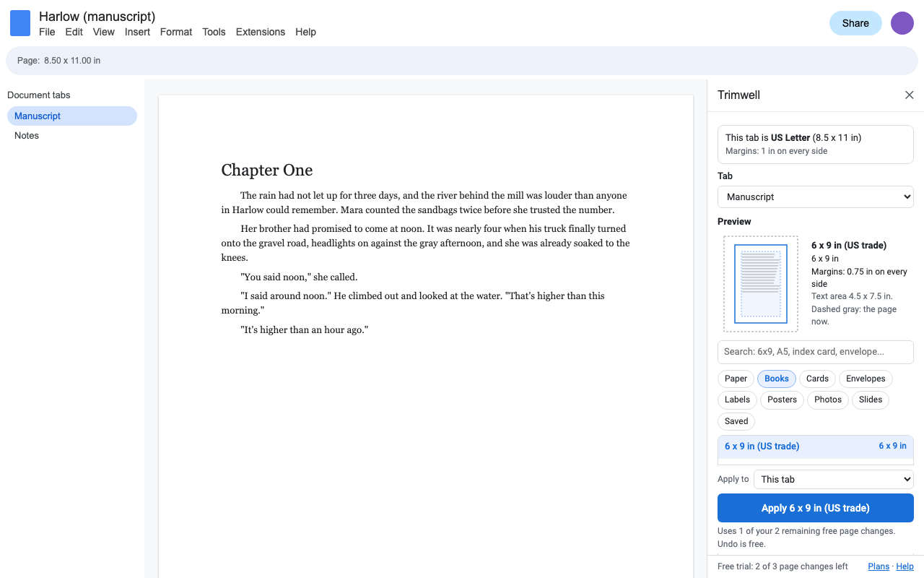Click the Chapter One heading
Screen dimensions: 924x578
click(x=266, y=171)
